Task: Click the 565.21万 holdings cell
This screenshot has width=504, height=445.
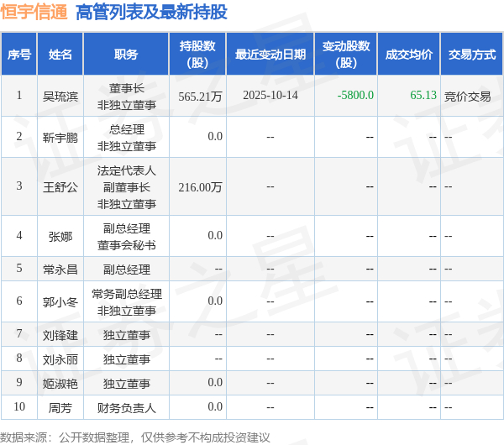Action: pos(200,96)
